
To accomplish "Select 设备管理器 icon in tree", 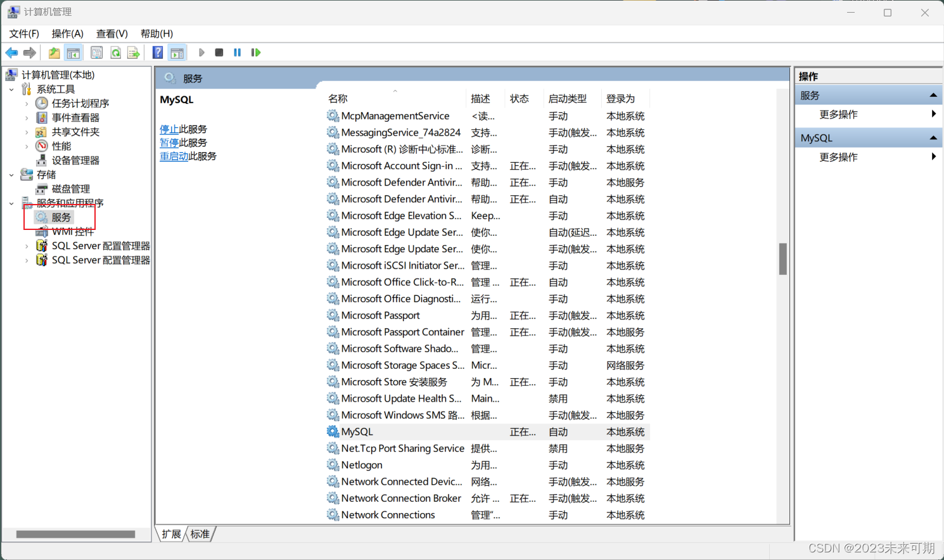I will [x=42, y=160].
